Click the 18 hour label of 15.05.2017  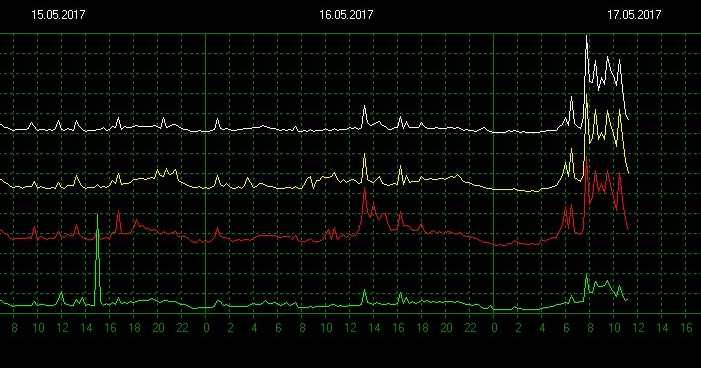click(x=134, y=328)
